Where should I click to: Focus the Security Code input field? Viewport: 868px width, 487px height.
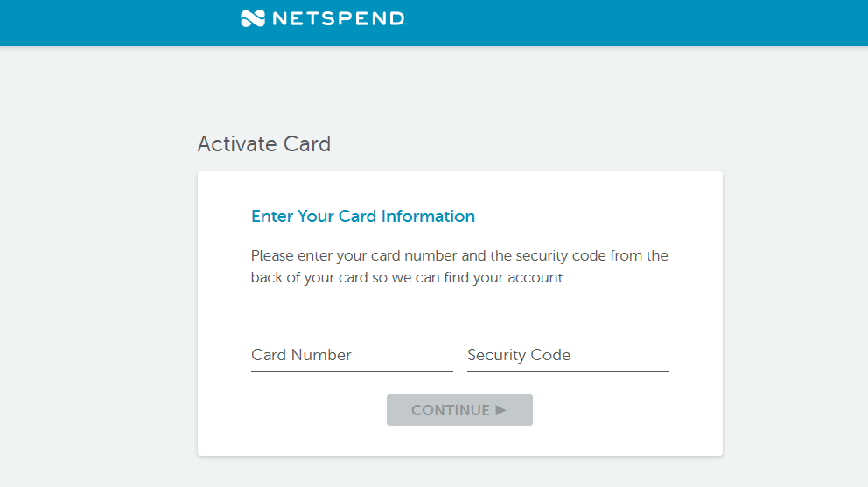[x=568, y=355]
